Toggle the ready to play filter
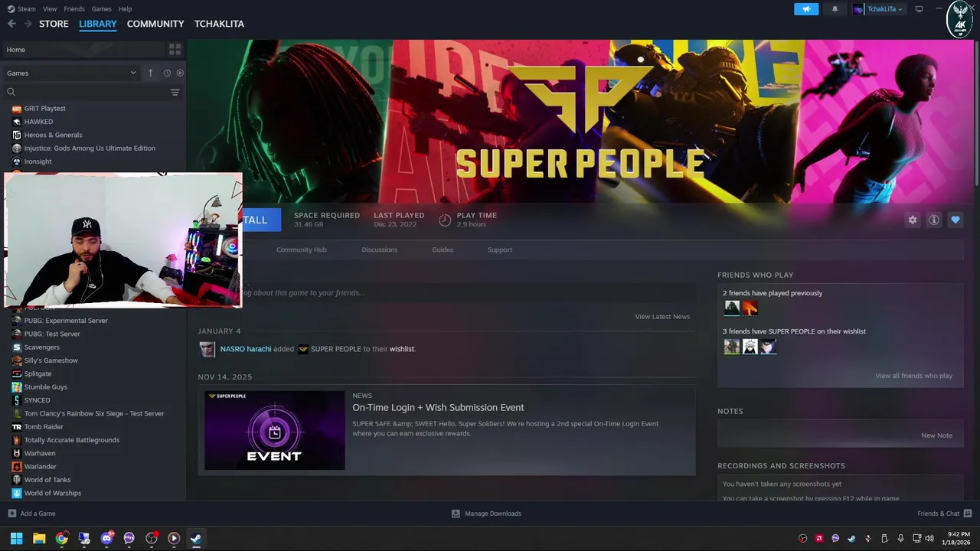980x551 pixels. point(180,73)
